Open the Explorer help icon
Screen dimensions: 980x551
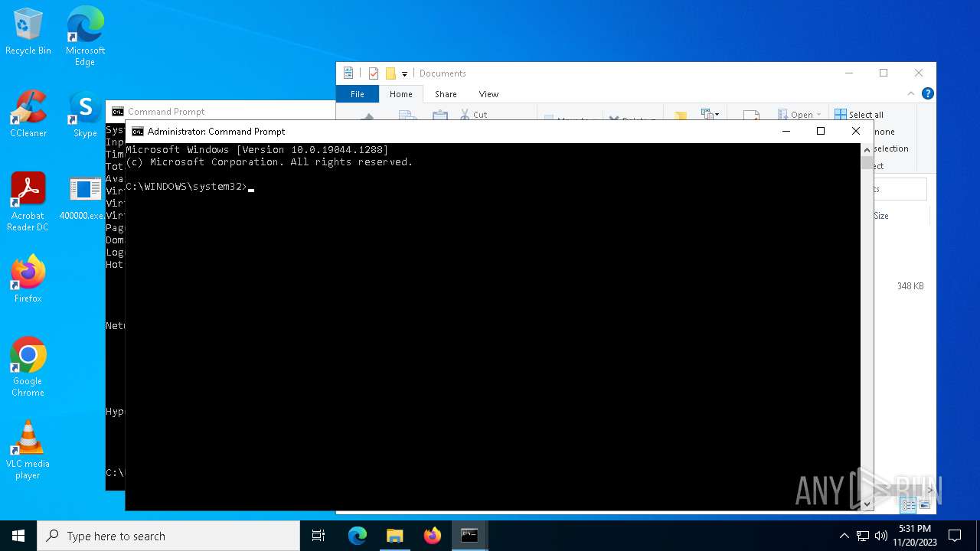coord(927,93)
